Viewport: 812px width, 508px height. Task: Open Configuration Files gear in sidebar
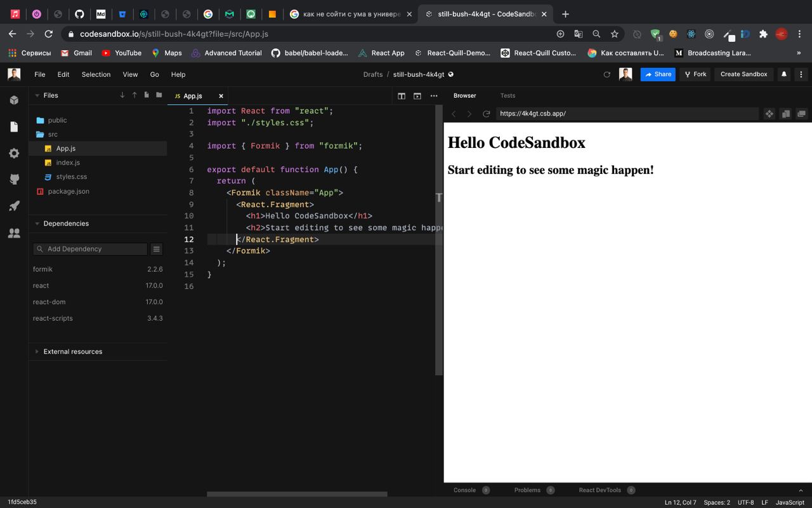pos(14,153)
